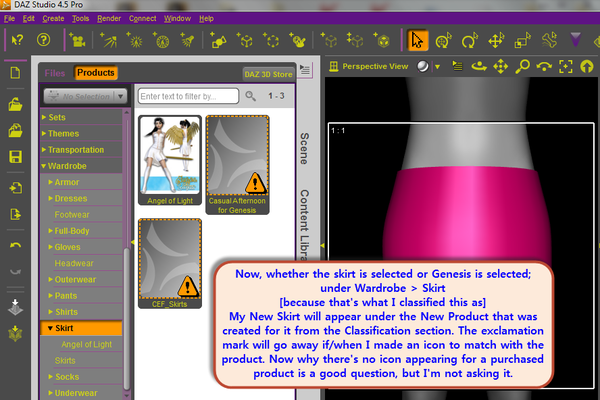The height and width of the screenshot is (400, 600).
Task: Open the Help question mark icon
Action: click(43, 40)
